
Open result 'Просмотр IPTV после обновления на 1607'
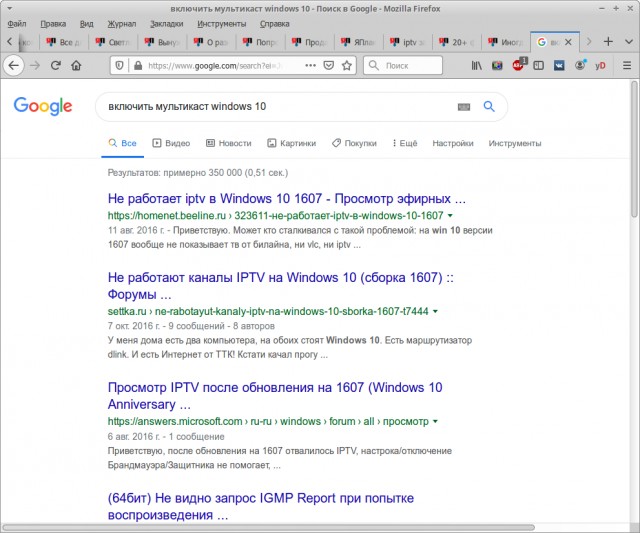pyautogui.click(x=275, y=396)
